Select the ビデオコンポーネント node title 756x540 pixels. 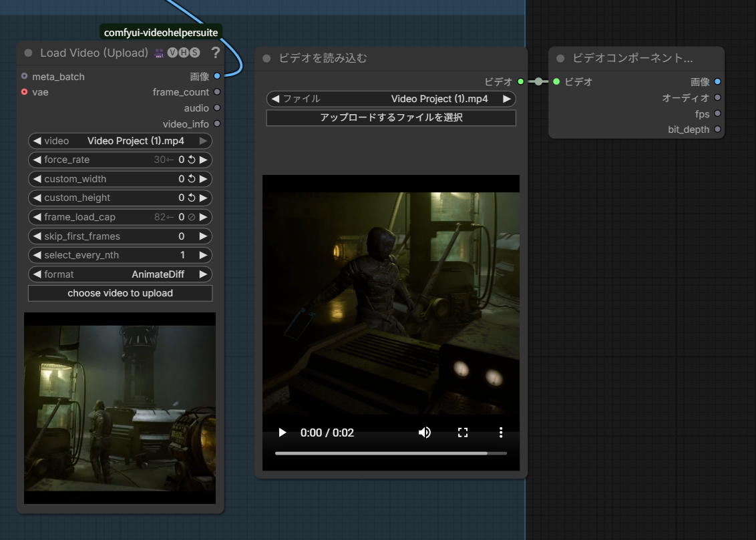(632, 58)
